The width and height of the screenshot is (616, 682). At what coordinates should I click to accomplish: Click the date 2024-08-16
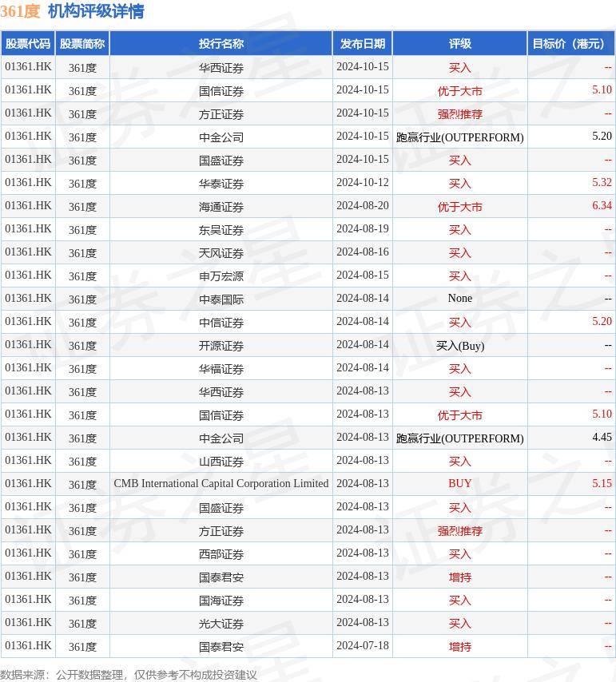[363, 252]
